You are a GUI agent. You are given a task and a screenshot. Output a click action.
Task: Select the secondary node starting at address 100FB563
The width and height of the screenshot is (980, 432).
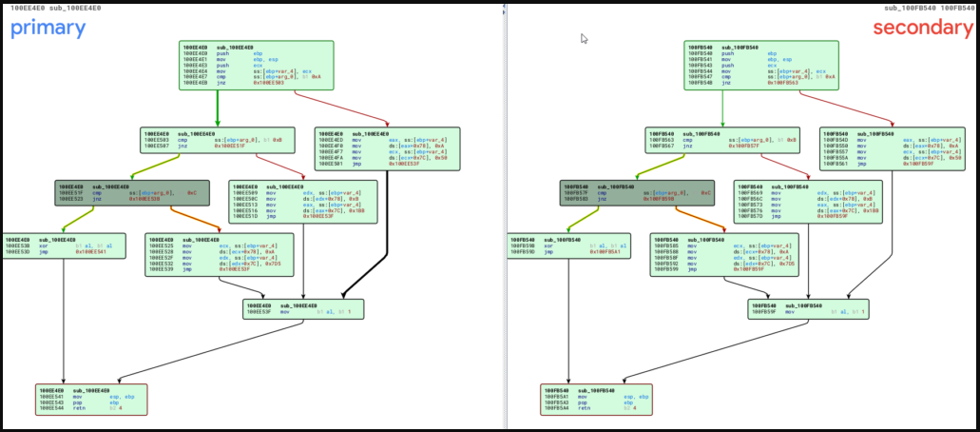(723, 140)
